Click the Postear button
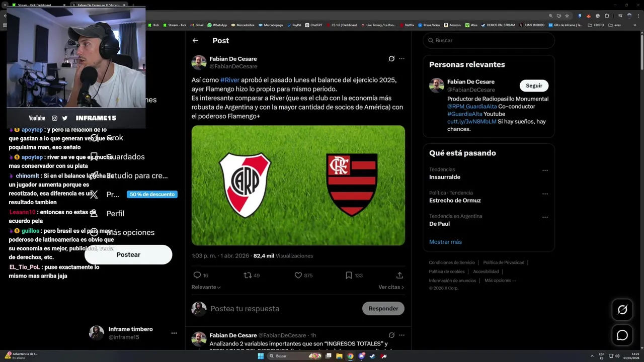644x362 pixels. tap(128, 255)
